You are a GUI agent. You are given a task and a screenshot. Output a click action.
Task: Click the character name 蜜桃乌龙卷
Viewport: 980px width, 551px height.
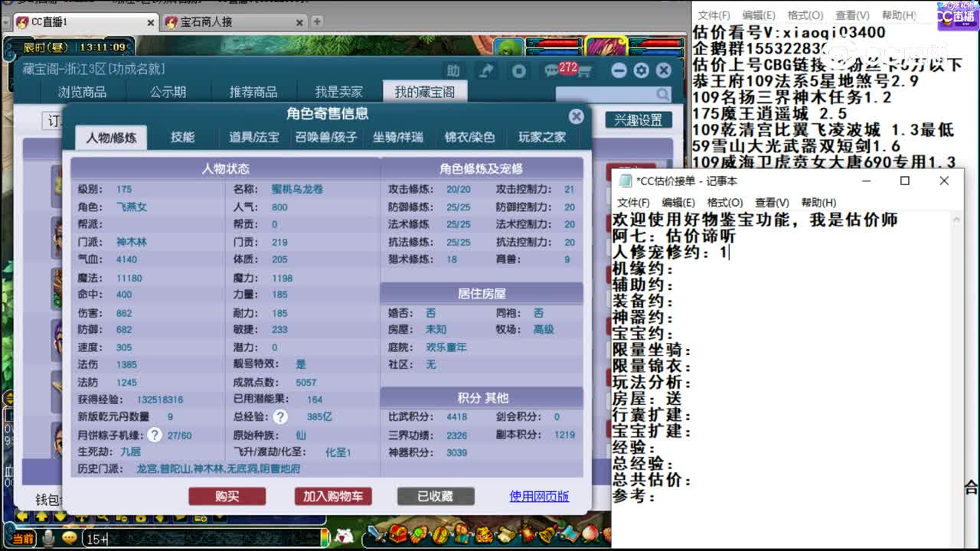[297, 189]
